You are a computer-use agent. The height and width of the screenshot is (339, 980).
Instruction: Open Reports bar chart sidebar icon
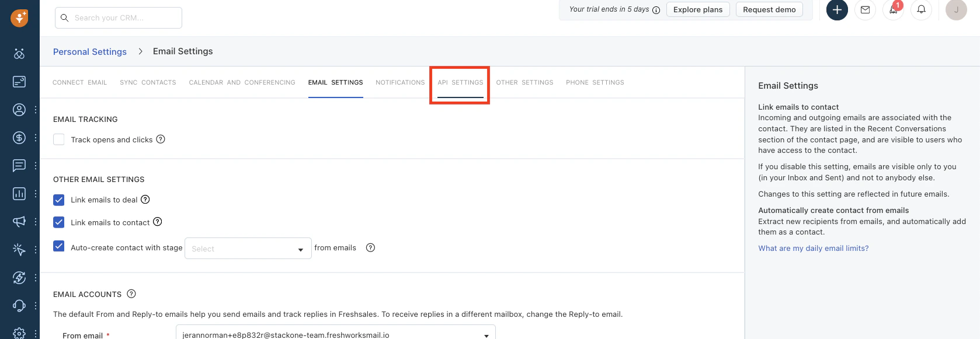[19, 194]
